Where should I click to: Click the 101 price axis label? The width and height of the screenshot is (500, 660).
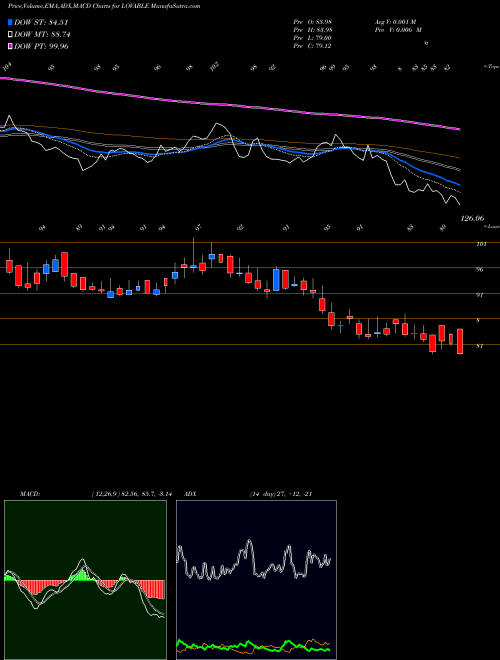coord(481,244)
